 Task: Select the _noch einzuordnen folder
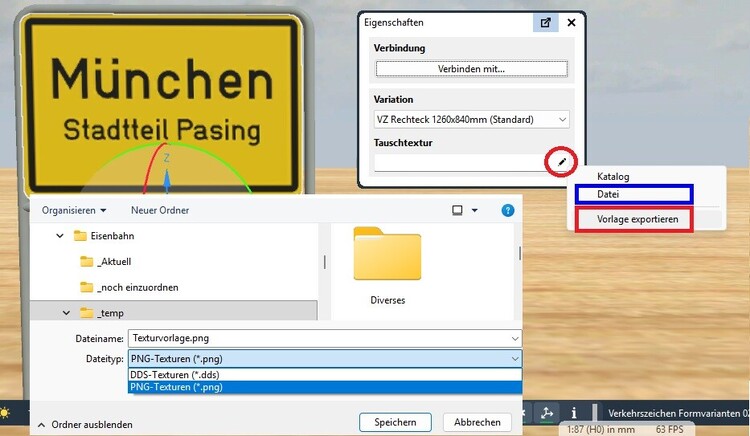click(x=130, y=287)
